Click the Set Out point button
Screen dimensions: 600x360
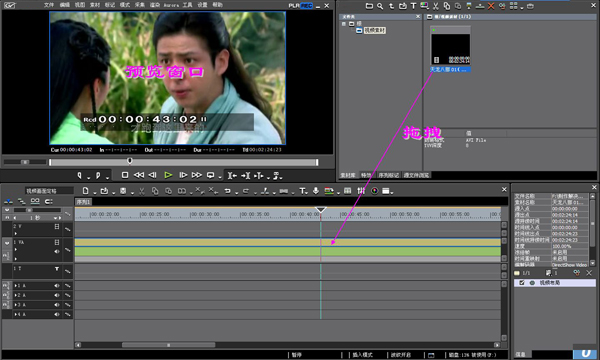point(98,175)
